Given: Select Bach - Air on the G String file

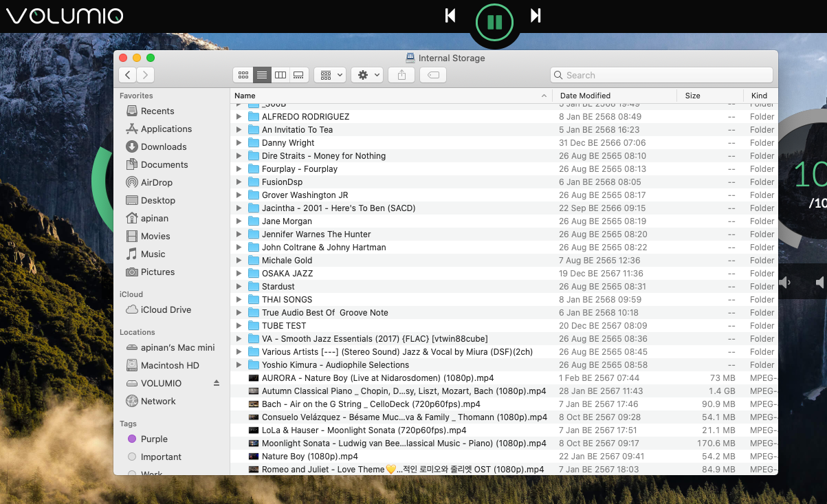Looking at the screenshot, I should point(504,404).
